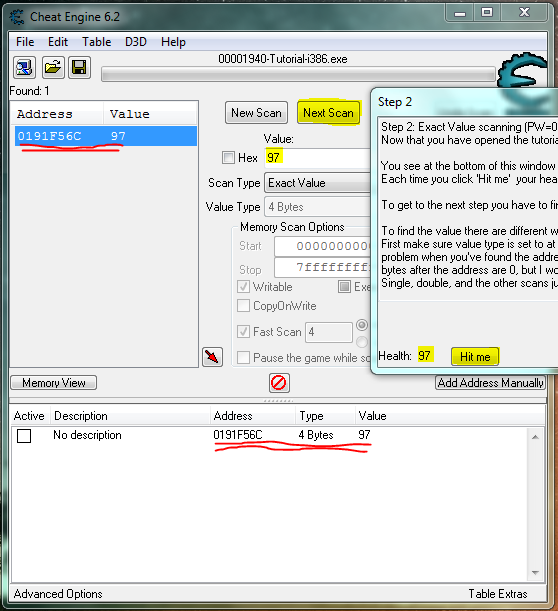Select found address 0191F56C row
Viewport: 558px width, 611px height.
click(x=106, y=136)
